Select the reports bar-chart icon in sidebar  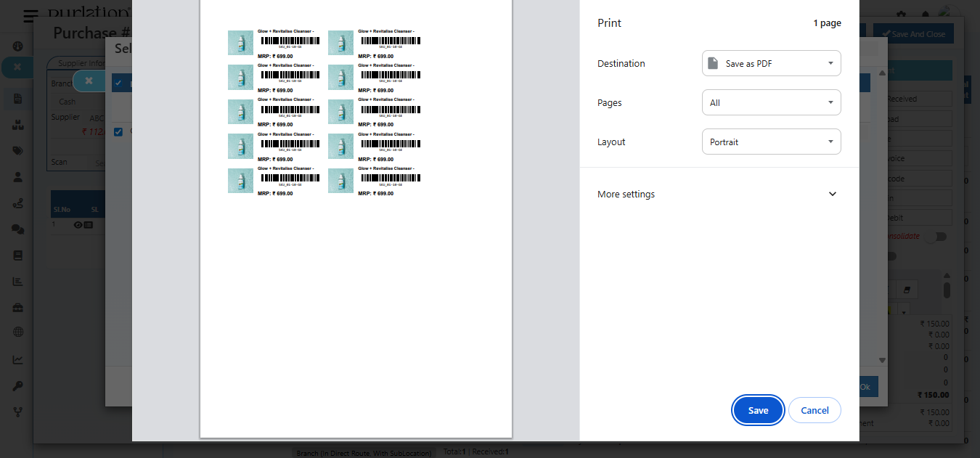click(17, 281)
